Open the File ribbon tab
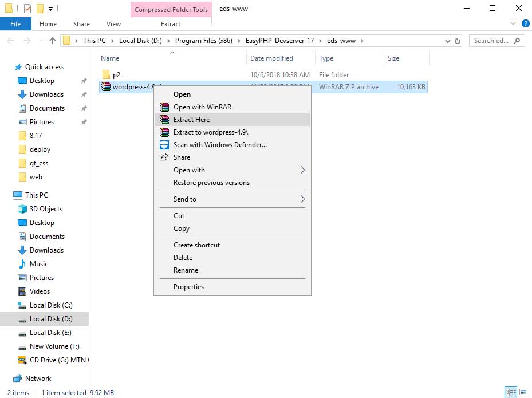The height and width of the screenshot is (398, 532). click(15, 24)
